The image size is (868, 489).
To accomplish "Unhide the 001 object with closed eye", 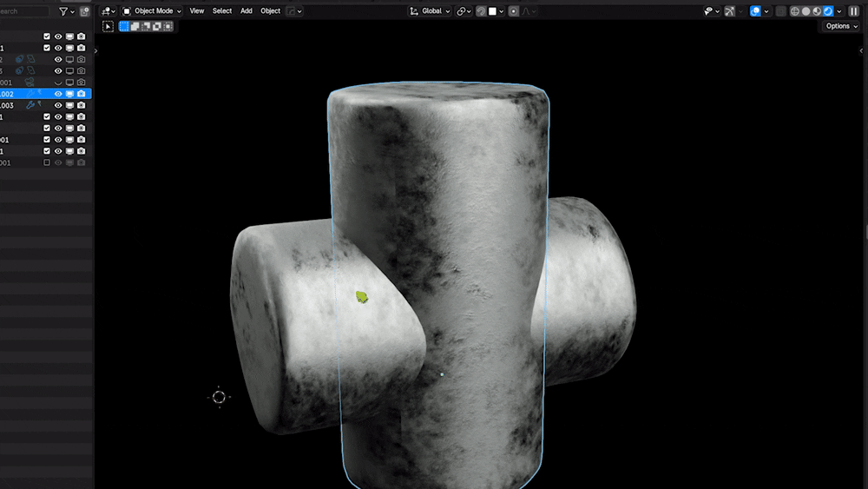I will pos(58,83).
